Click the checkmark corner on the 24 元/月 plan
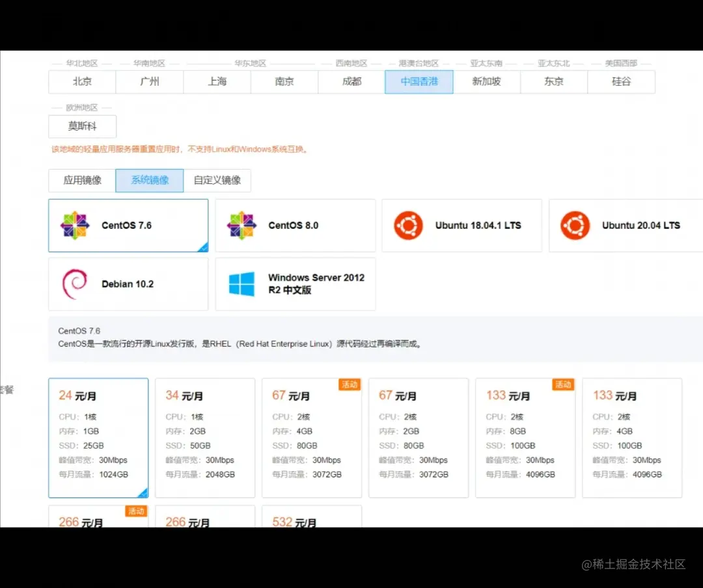The height and width of the screenshot is (588, 703). pos(143,492)
